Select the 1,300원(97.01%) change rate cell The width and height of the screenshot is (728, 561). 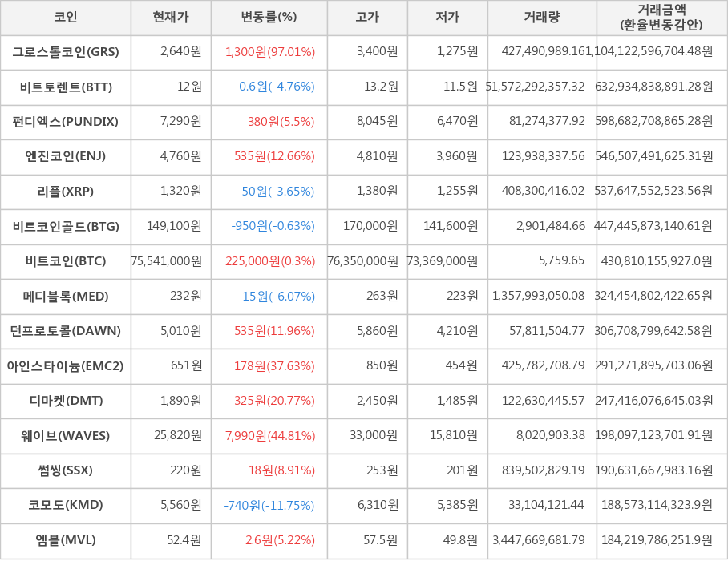coord(270,52)
